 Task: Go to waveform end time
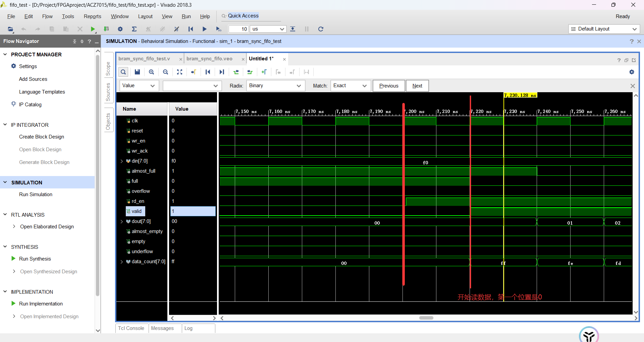click(222, 72)
